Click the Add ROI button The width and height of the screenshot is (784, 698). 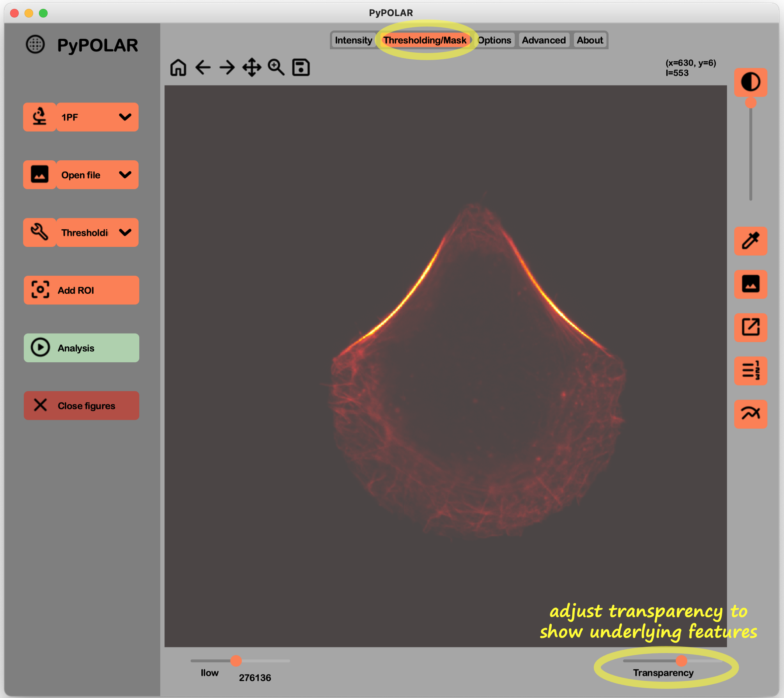point(81,290)
